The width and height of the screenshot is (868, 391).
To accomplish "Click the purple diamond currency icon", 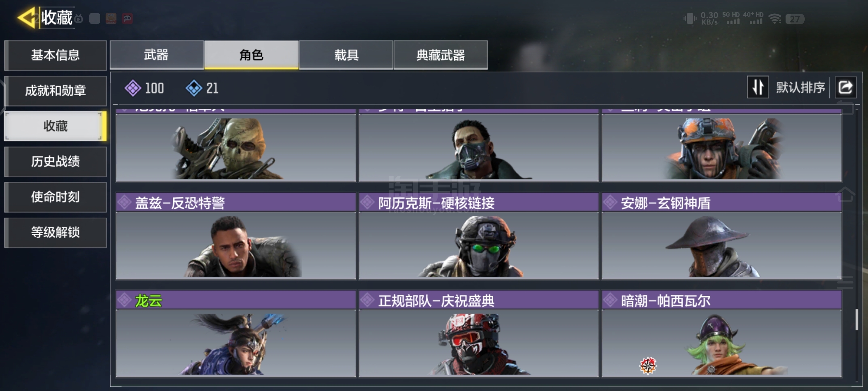I will [133, 88].
